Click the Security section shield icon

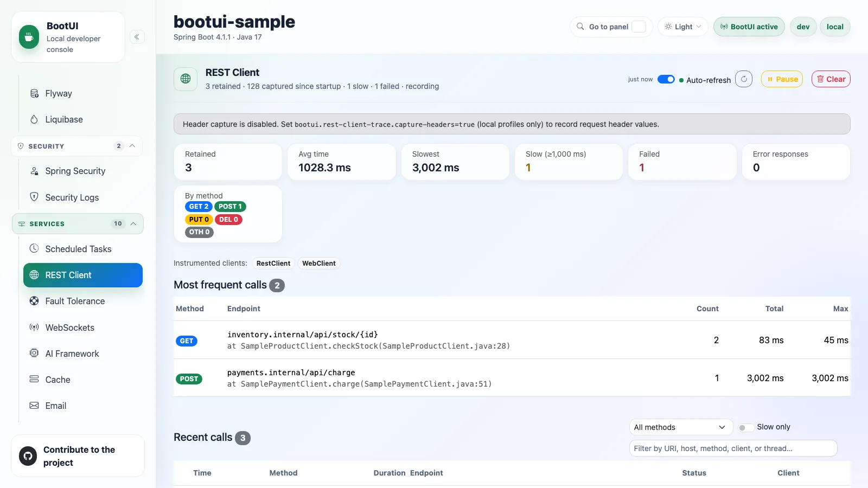tap(21, 146)
